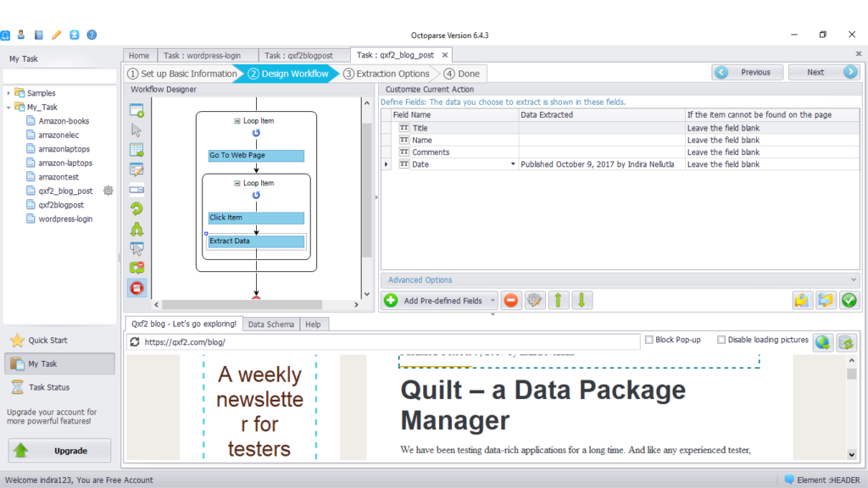Collapse the outer Loop Item box

(x=237, y=121)
